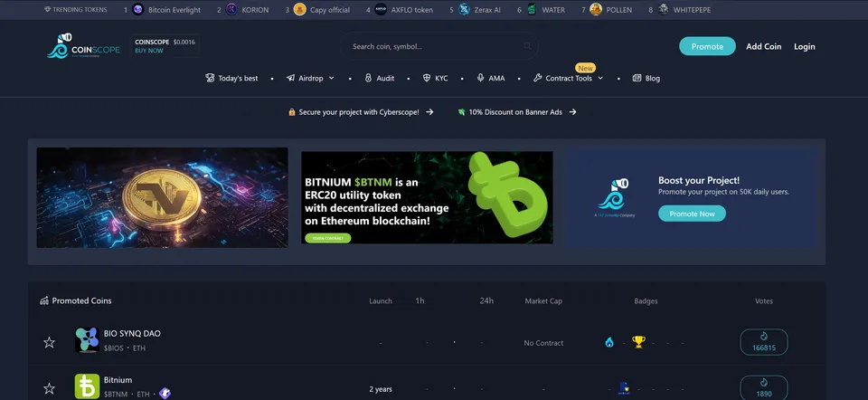868x400 pixels.
Task: Click the badge icon in Bitnium row
Action: tap(625, 388)
